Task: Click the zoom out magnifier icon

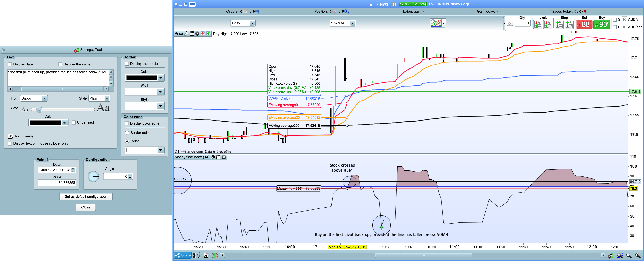Action: [629, 255]
